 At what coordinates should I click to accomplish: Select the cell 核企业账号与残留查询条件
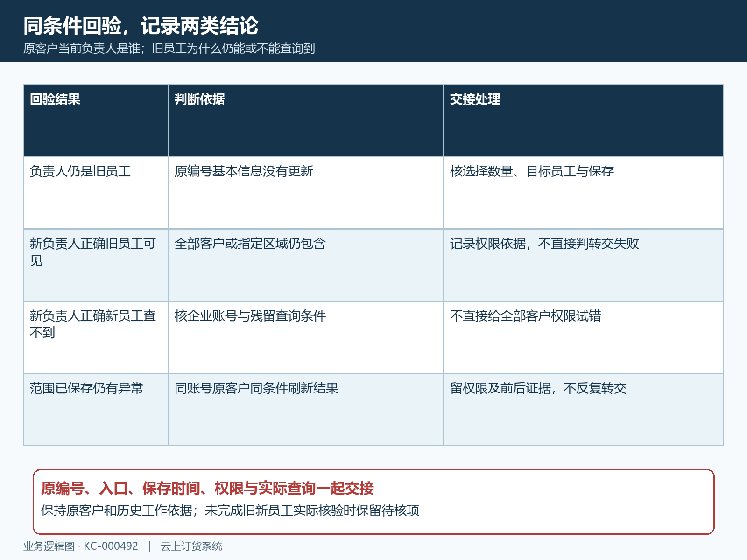306,337
